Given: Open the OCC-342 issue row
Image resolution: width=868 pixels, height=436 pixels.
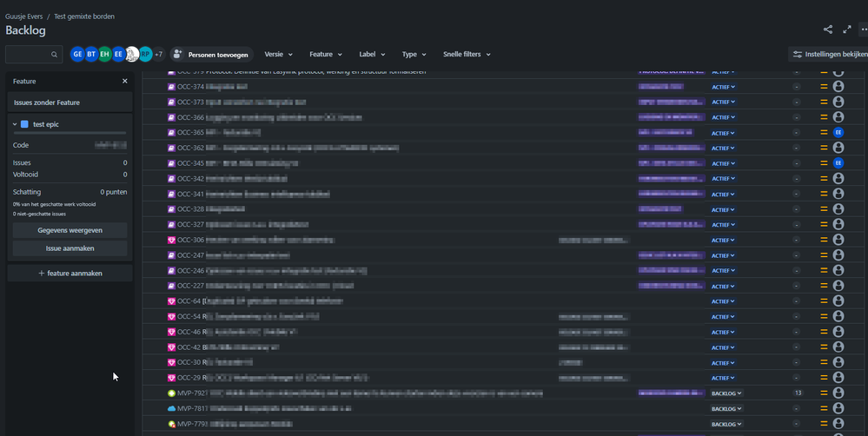Looking at the screenshot, I should pyautogui.click(x=503, y=179).
